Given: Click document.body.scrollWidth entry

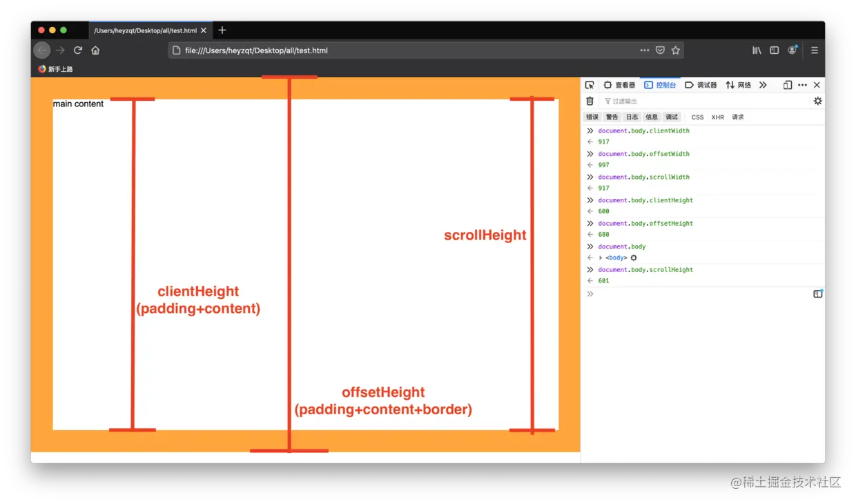Looking at the screenshot, I should click(644, 177).
